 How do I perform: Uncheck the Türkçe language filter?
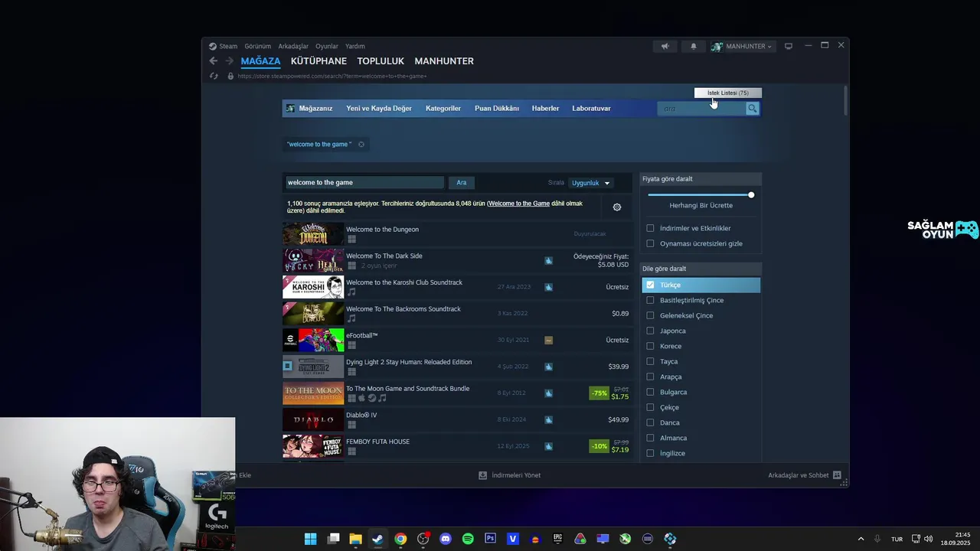tap(650, 285)
